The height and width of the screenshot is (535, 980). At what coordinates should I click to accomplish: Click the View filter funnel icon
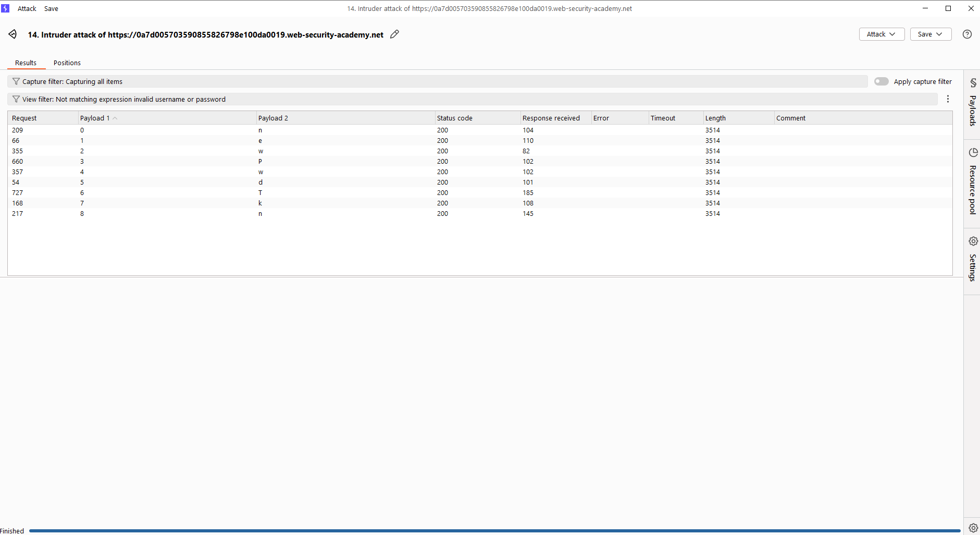[x=16, y=100]
